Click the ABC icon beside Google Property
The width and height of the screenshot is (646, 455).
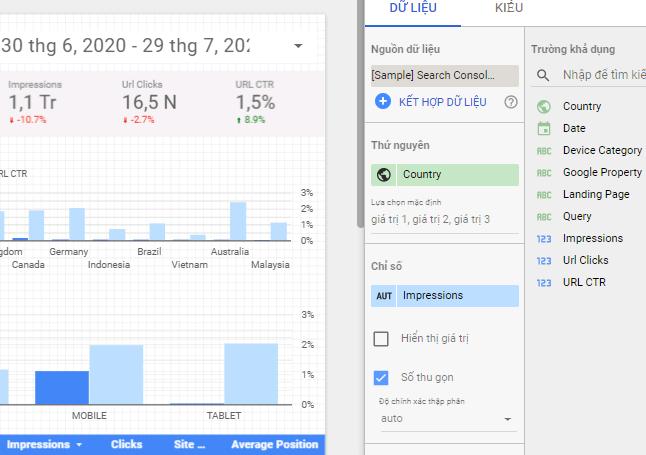(544, 173)
